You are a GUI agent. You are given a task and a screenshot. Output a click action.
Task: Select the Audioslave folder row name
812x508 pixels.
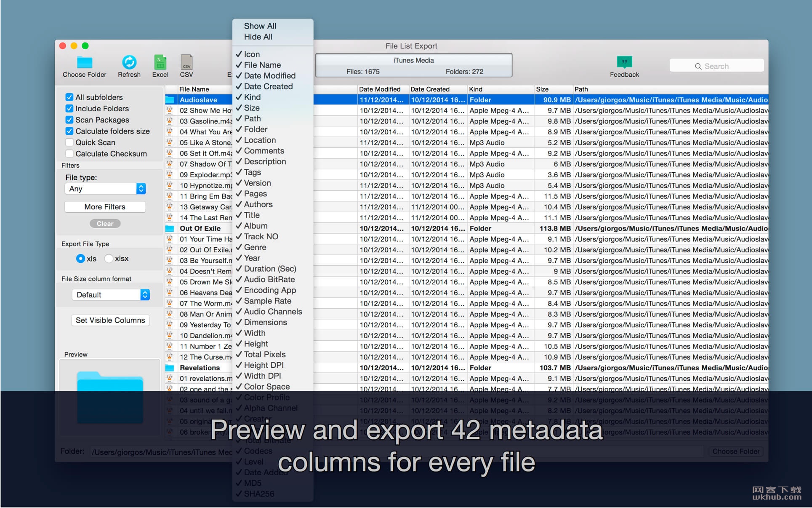[x=198, y=100]
